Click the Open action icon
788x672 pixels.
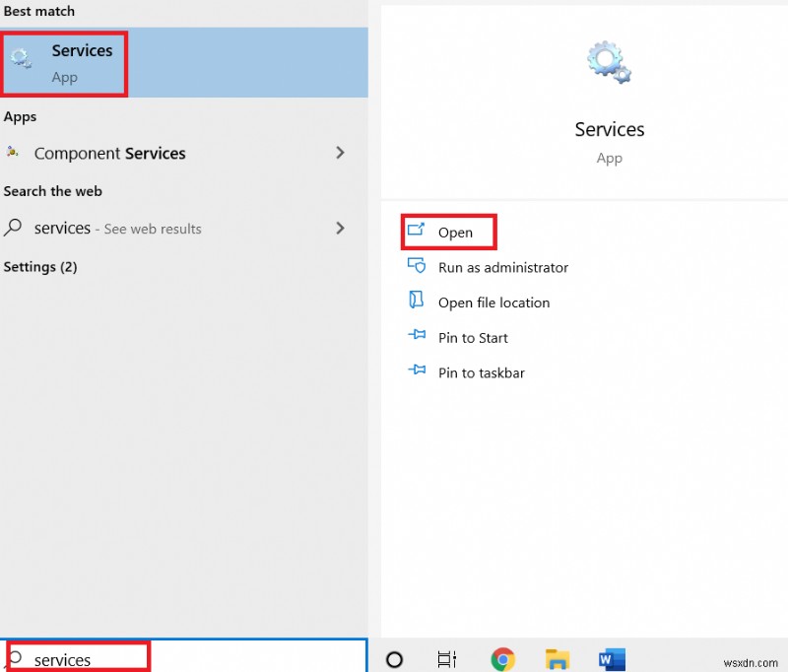click(416, 230)
